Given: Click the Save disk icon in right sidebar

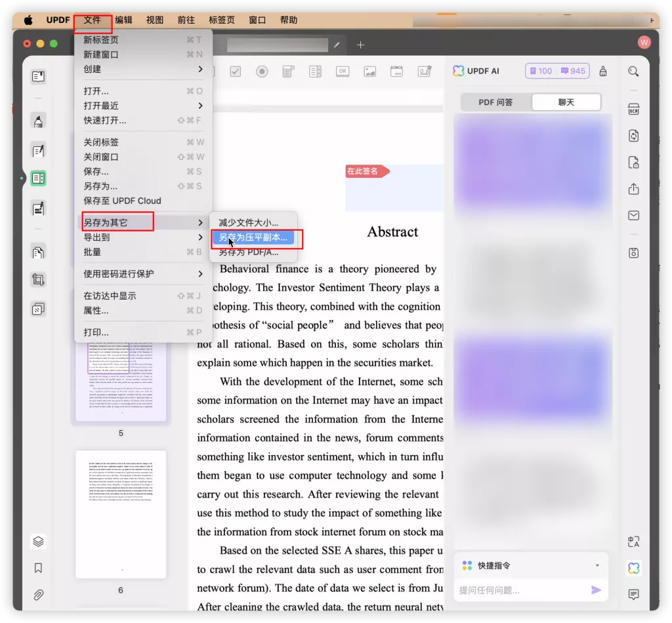Looking at the screenshot, I should [x=633, y=252].
